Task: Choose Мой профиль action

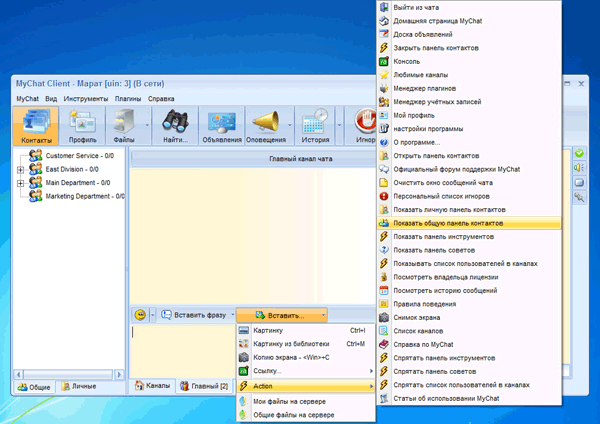Action: point(469,115)
